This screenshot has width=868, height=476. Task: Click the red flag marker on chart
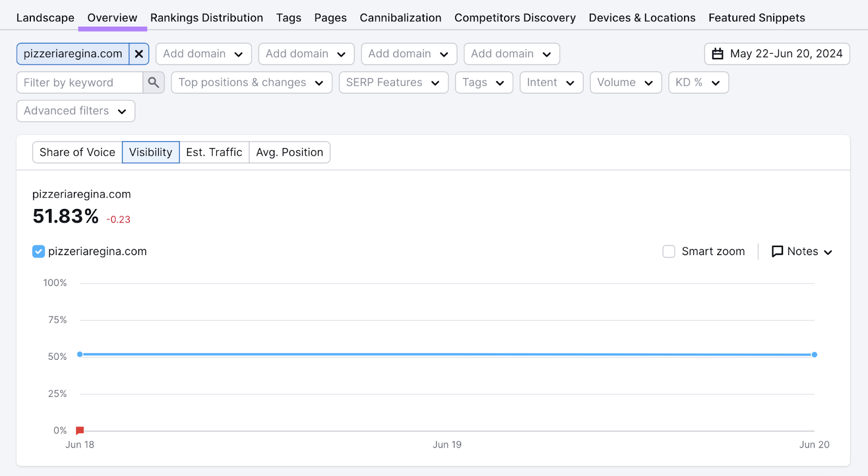[x=80, y=430]
